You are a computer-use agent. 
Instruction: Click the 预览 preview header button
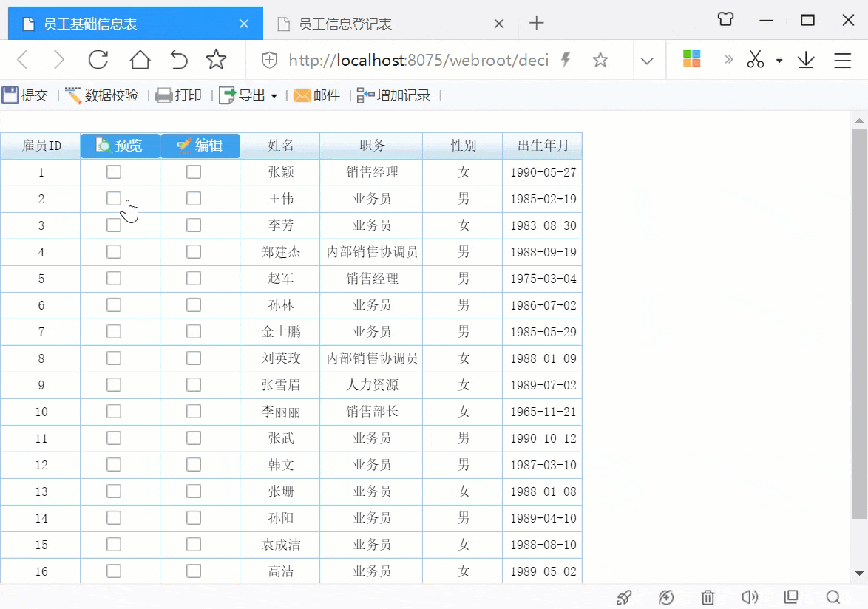[x=120, y=146]
